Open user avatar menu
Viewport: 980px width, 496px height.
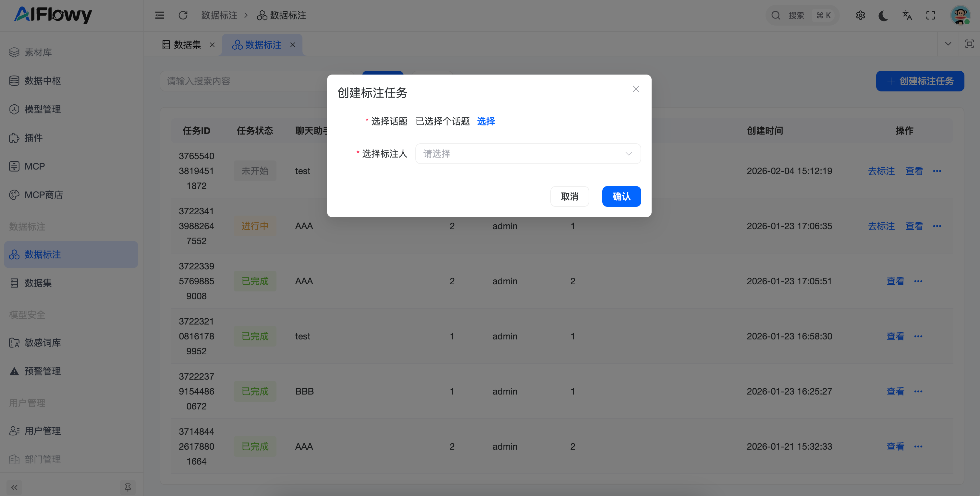point(960,16)
